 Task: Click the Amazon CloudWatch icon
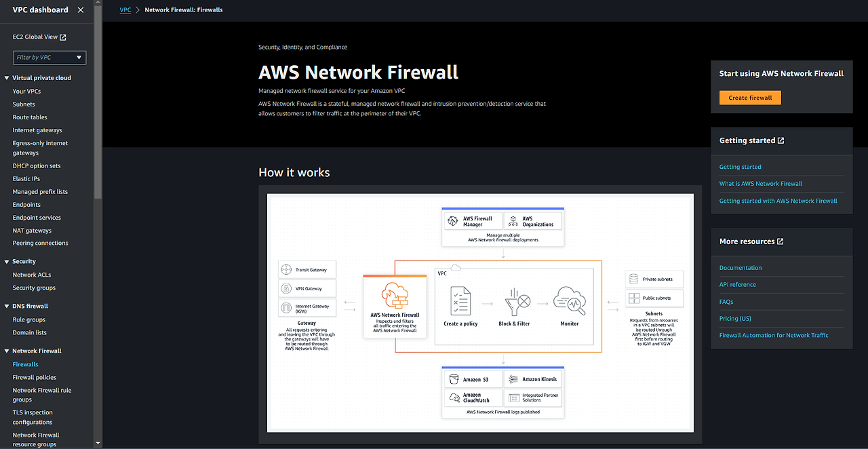point(454,397)
